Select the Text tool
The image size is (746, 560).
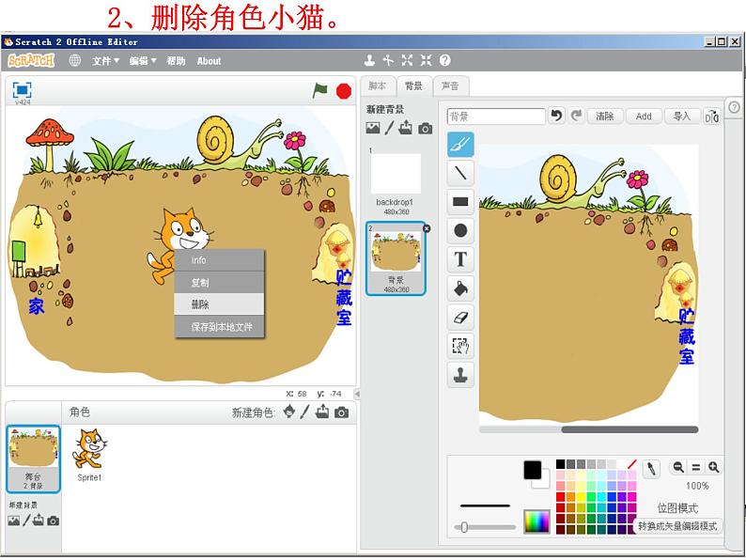[x=460, y=259]
